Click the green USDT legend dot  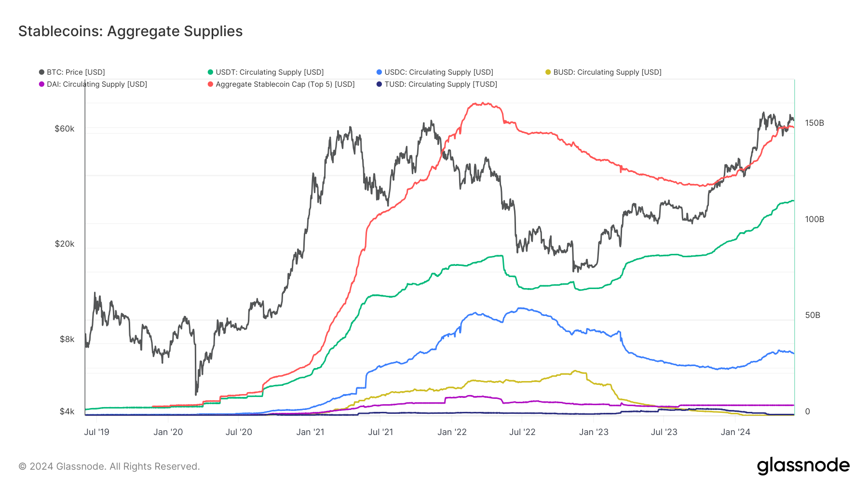point(210,72)
